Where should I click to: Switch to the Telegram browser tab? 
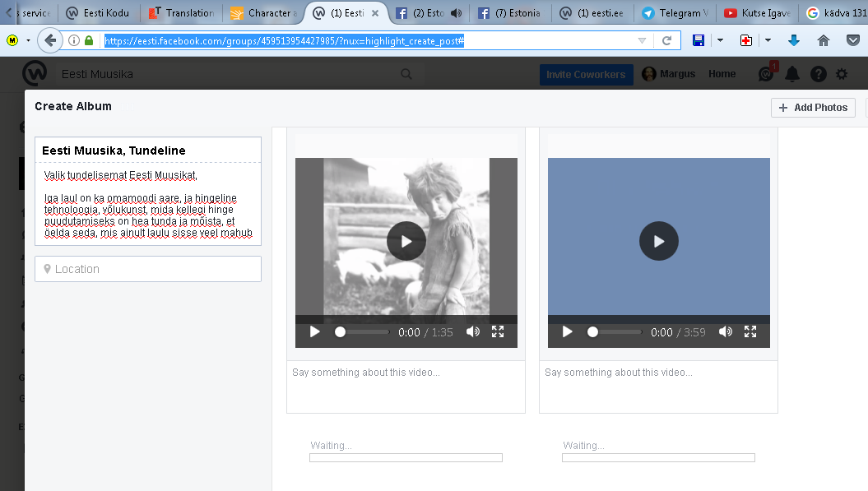click(x=675, y=13)
